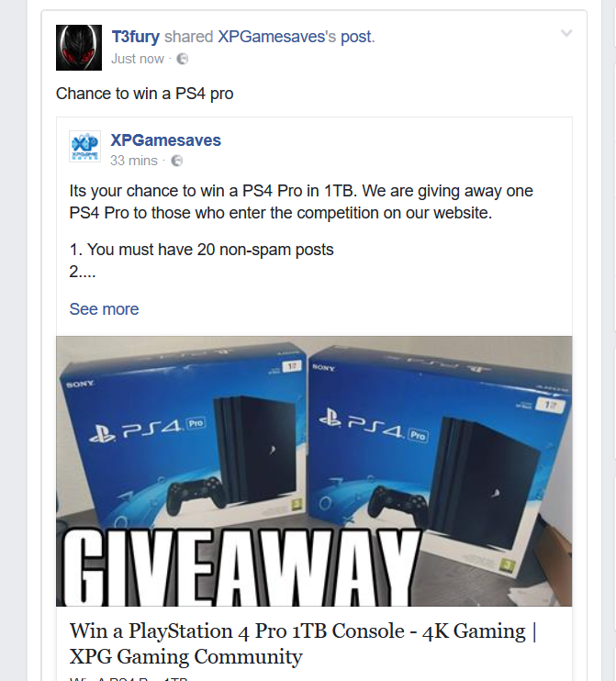Click the 'Just now' timestamp
The image size is (616, 681).
pos(138,59)
